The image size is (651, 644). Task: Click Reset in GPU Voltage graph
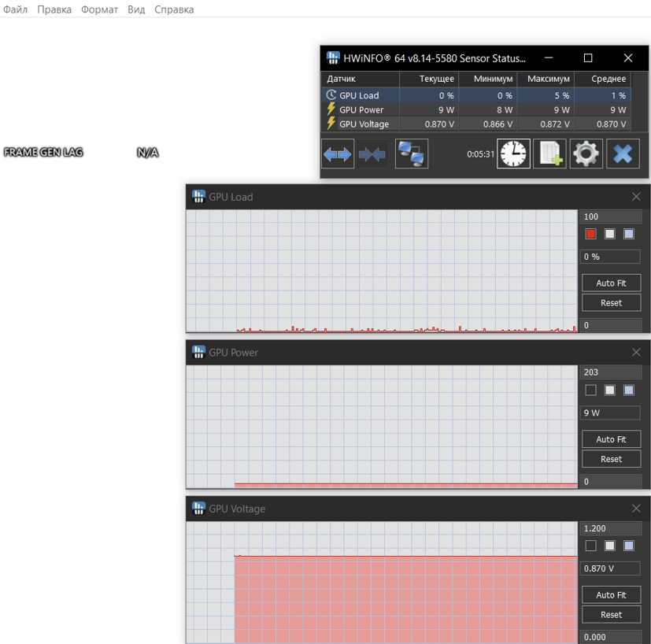[x=611, y=615]
